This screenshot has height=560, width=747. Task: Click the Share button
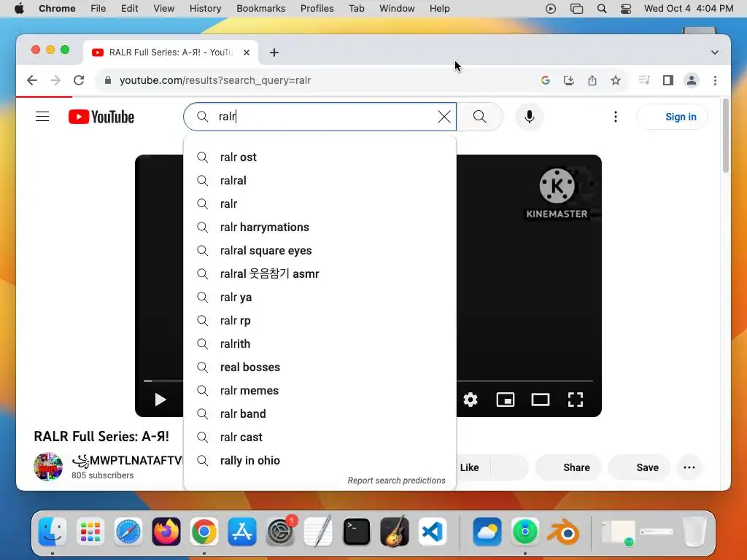[568, 467]
